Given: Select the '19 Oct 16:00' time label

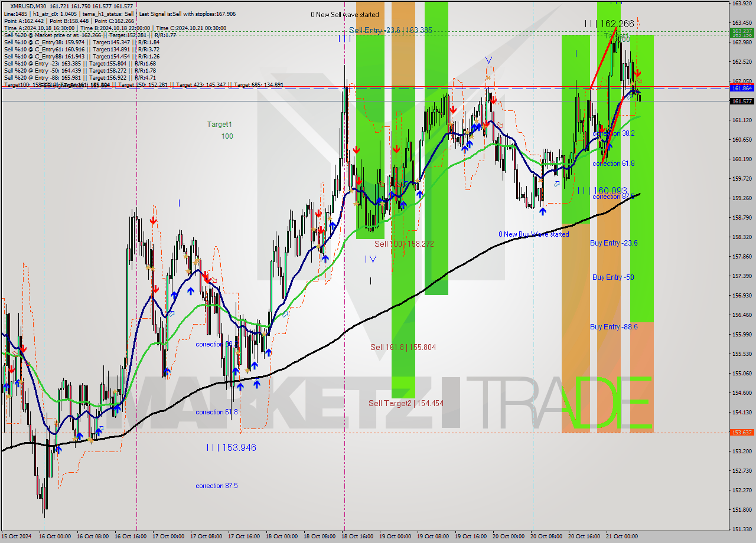Looking at the screenshot, I should pos(471,537).
